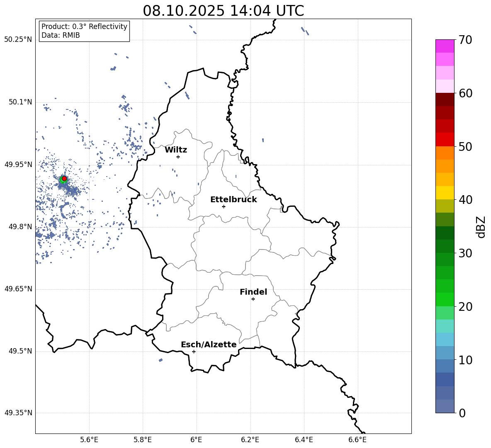The image size is (491, 448).
Task: Click the 49.95°N latitude label
Action: 18,165
